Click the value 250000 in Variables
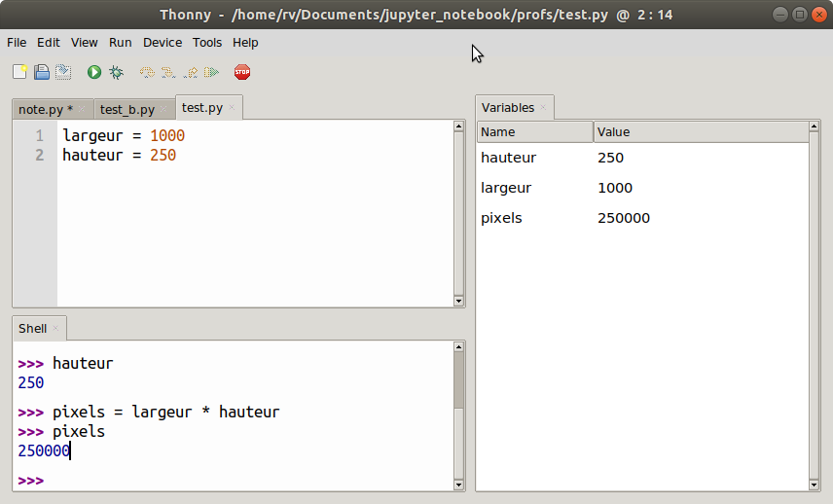The image size is (833, 504). point(623,218)
